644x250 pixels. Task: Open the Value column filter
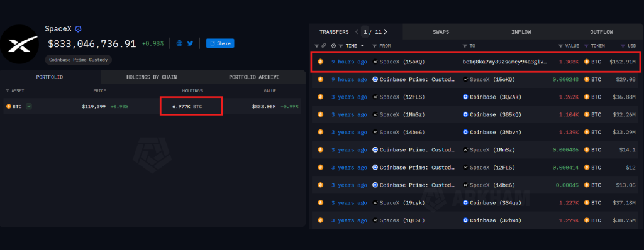click(560, 46)
